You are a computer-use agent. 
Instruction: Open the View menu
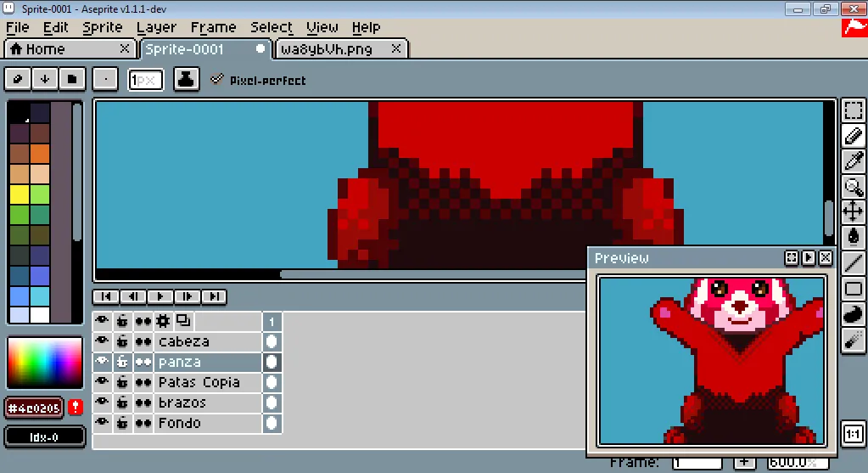tap(322, 27)
